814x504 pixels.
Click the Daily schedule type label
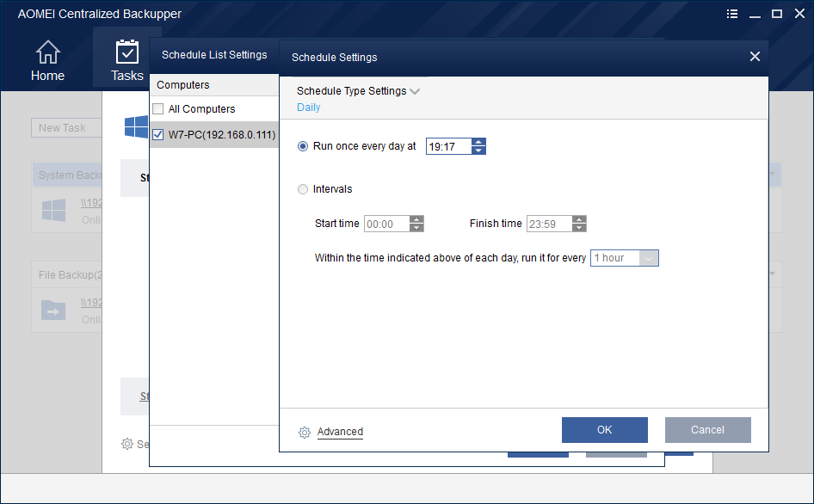pos(308,108)
